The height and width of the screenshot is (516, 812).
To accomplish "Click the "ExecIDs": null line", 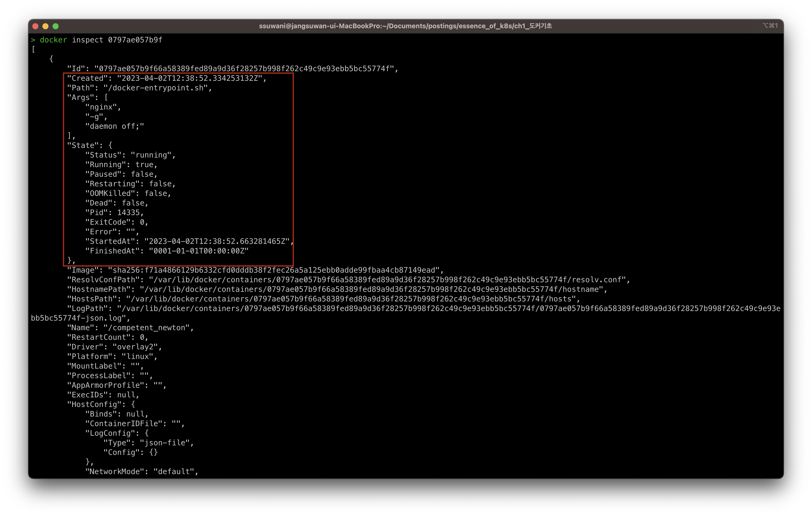I will coord(103,395).
